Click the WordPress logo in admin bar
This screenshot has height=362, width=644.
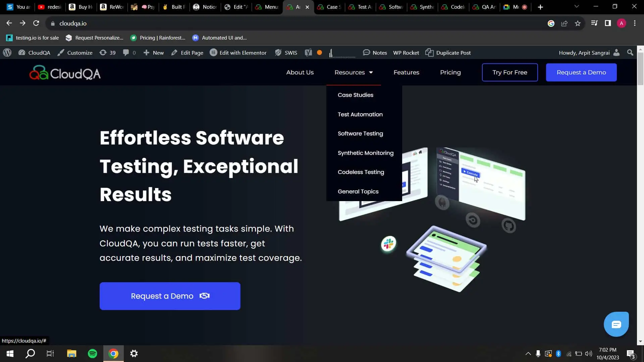pos(7,53)
